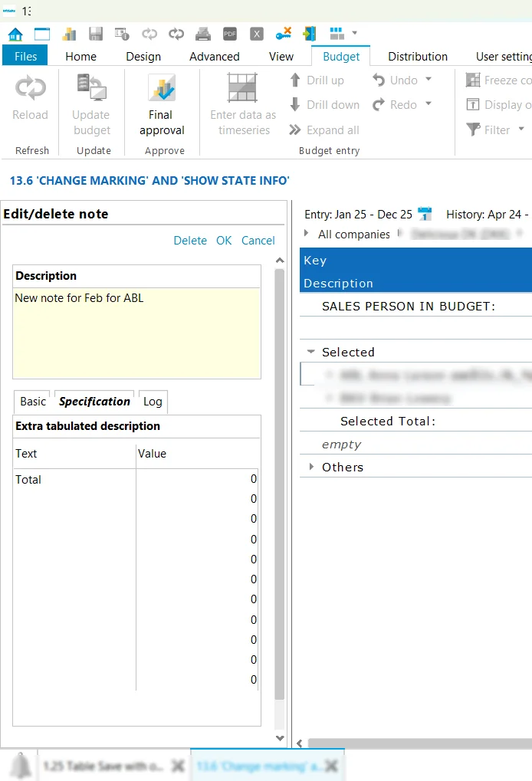532x781 pixels.
Task: Click Enter data as timeseries button
Action: (x=243, y=104)
